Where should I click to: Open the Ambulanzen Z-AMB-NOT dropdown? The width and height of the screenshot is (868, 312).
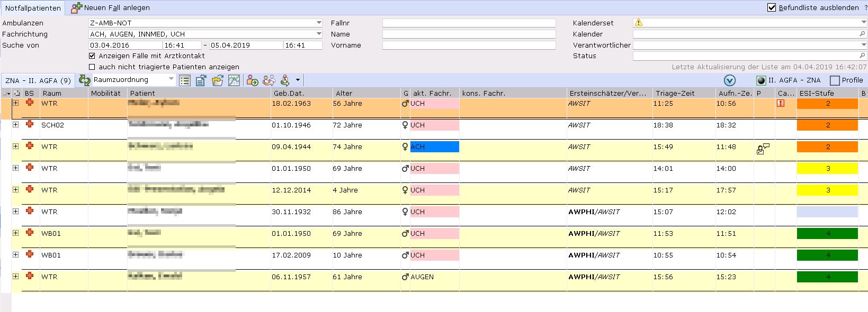(x=319, y=23)
